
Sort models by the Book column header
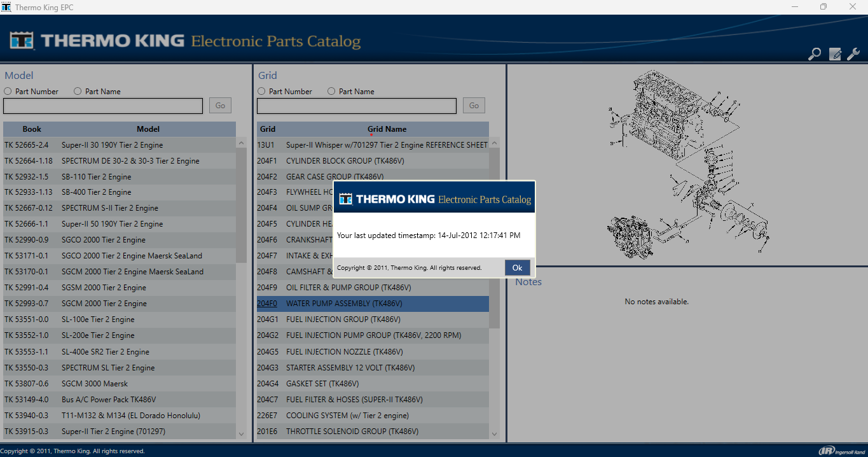click(x=32, y=129)
